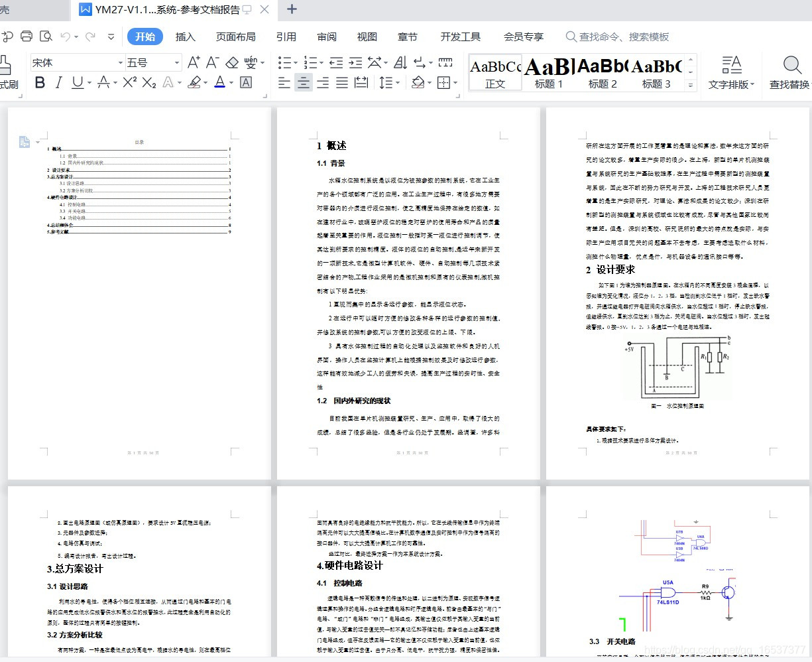Switch to the 页面布局 ribbon tab
The image size is (812, 662).
coord(235,36)
